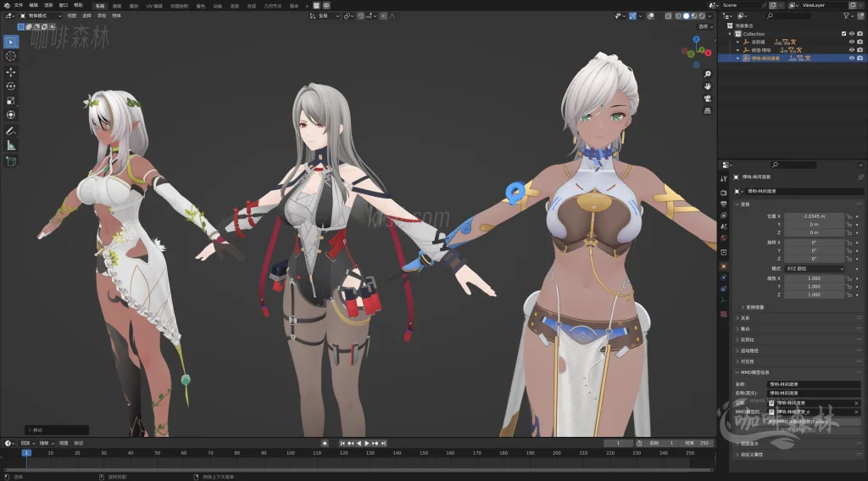Click the End frame 250 field in the timeline

coord(698,444)
